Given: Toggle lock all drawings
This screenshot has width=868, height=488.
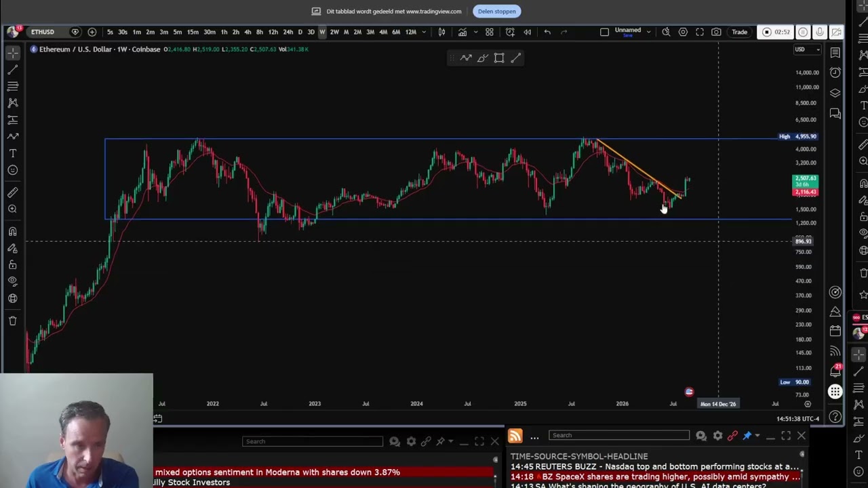Looking at the screenshot, I should tap(13, 265).
